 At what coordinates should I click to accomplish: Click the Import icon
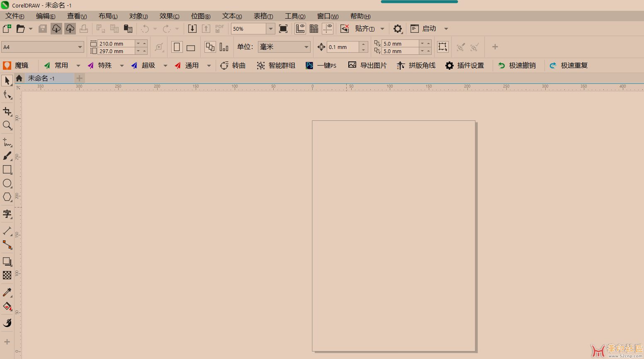coord(192,29)
